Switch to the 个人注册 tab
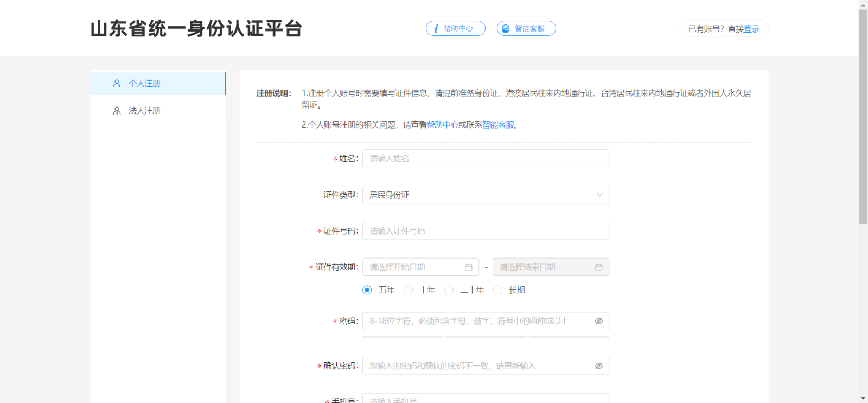Viewport: 868px width, 403px height. point(158,84)
